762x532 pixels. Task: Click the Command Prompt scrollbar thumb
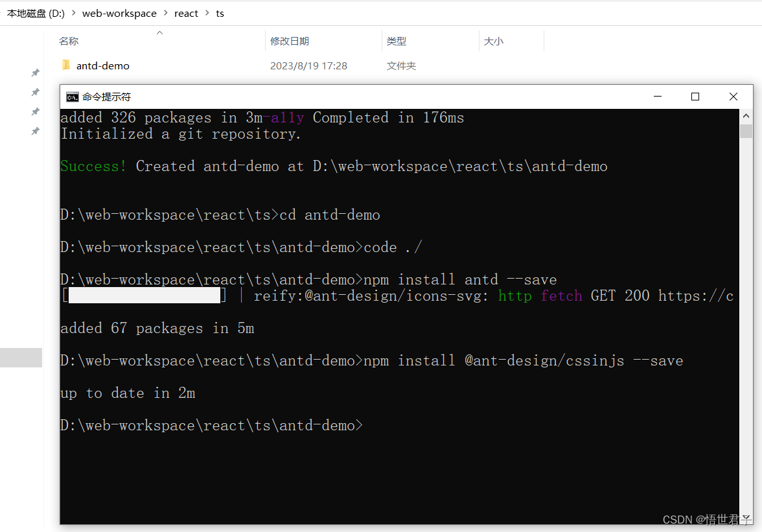point(746,131)
